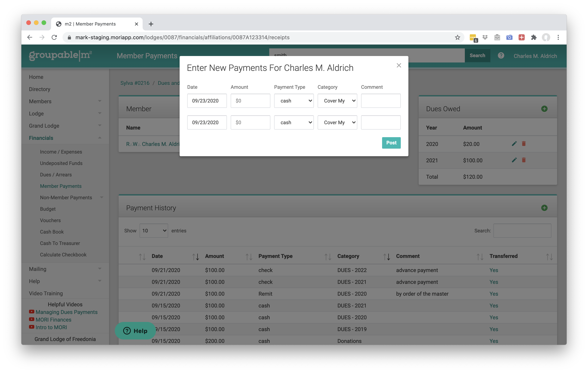Viewport: 588px width, 373px height.
Task: Expand the Lodge sidebar menu
Action: (x=65, y=114)
